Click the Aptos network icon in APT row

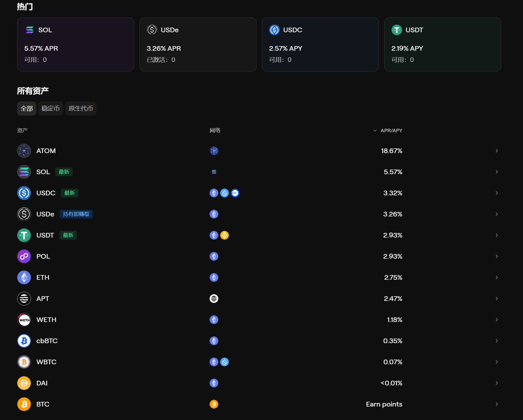point(214,299)
